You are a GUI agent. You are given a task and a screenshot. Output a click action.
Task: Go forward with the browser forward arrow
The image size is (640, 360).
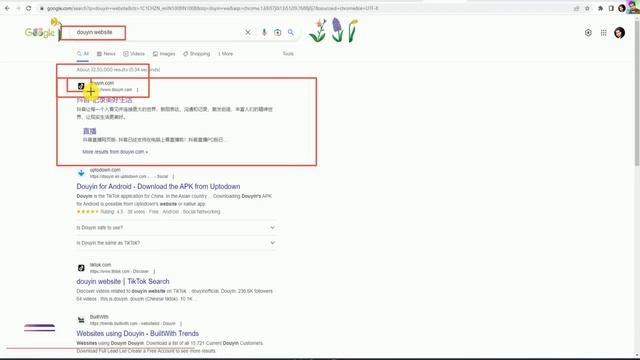(x=18, y=8)
